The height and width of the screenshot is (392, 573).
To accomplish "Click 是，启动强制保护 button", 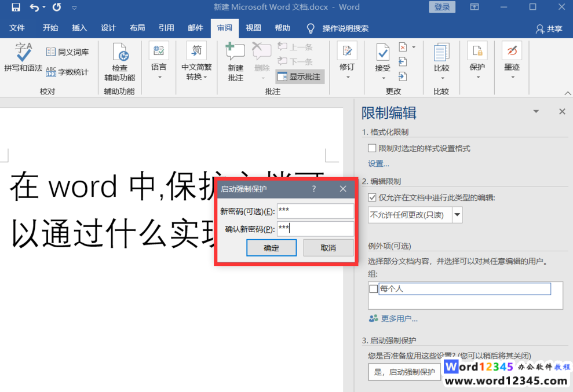I will point(404,372).
